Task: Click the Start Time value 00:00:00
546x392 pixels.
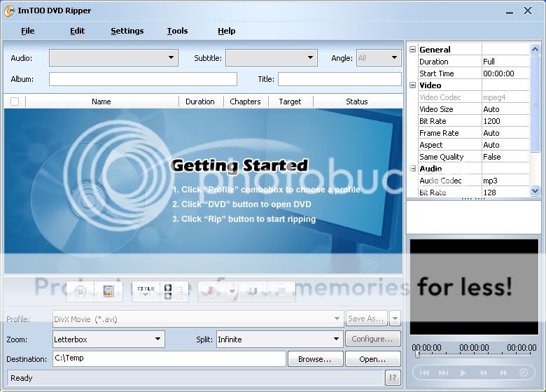Action: (505, 73)
